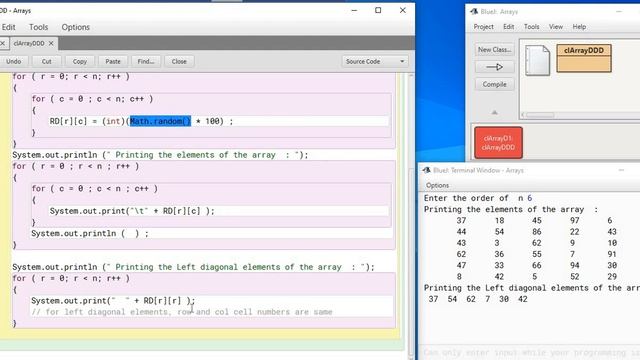Minimize the BlueJ main window
The width and height of the screenshot is (640, 360).
pos(619,12)
